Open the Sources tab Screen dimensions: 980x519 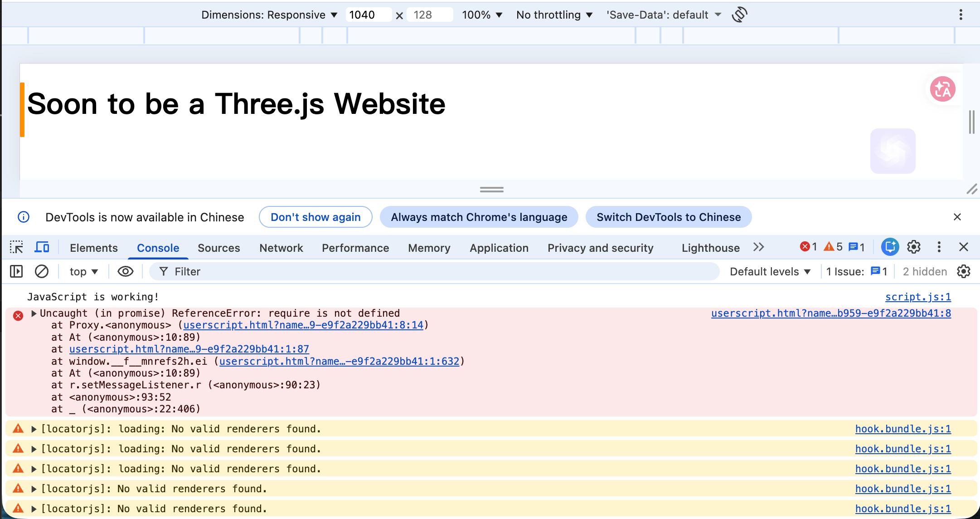[219, 248]
